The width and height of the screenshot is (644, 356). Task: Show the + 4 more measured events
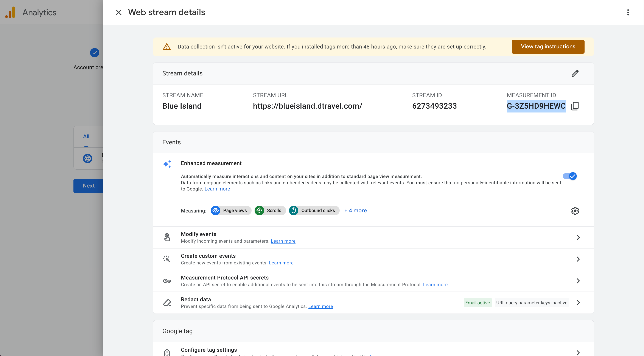tap(355, 210)
